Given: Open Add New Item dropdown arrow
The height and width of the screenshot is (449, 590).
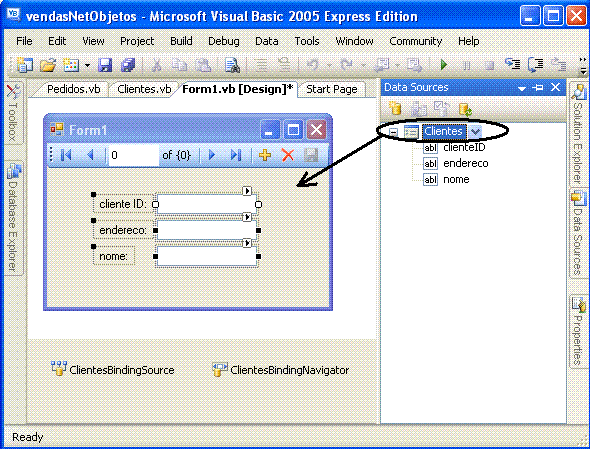Looking at the screenshot, I should (87, 65).
